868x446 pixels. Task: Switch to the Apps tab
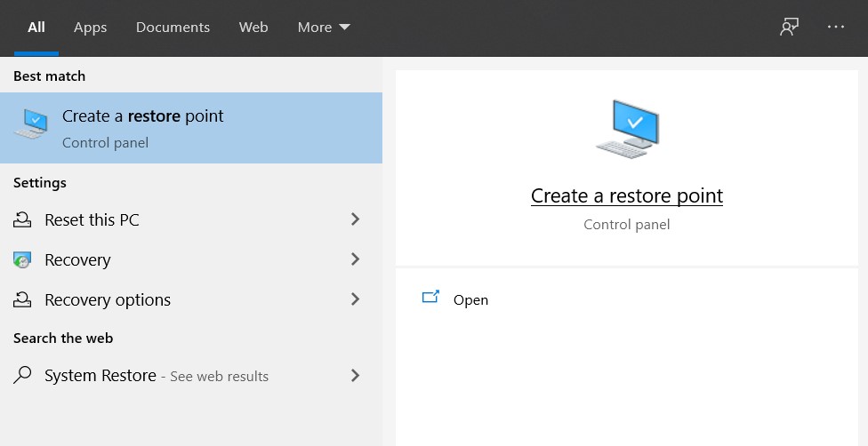pos(90,28)
